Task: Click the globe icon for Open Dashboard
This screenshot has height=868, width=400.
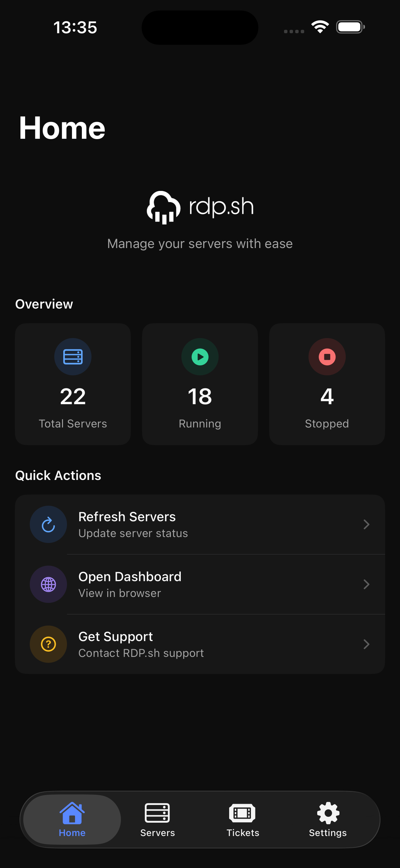Action: click(48, 584)
